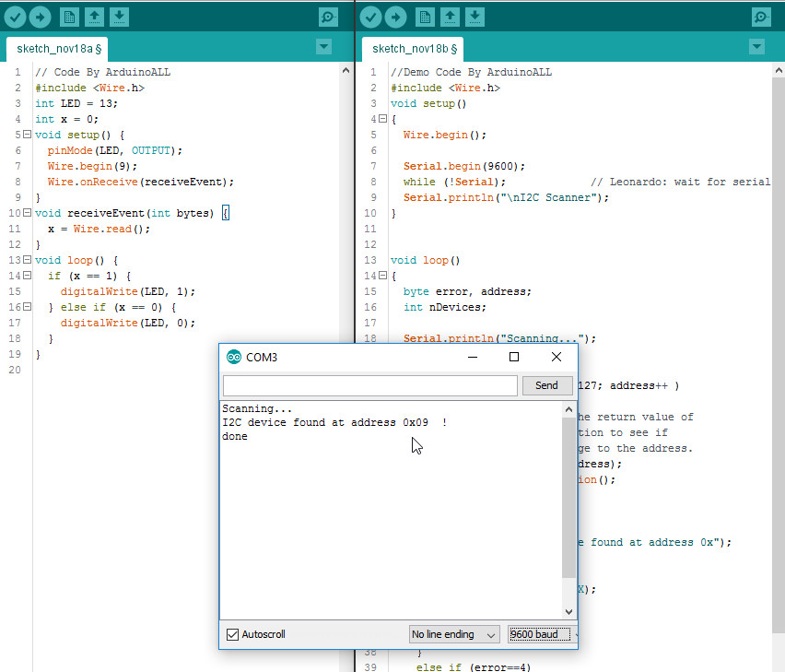Image resolution: width=785 pixels, height=672 pixels.
Task: Click the "x = Wire.read();" code line
Action: click(x=99, y=229)
